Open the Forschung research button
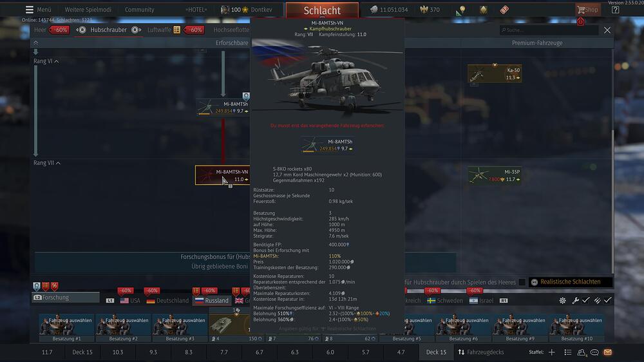This screenshot has height=362, width=644. pyautogui.click(x=66, y=297)
